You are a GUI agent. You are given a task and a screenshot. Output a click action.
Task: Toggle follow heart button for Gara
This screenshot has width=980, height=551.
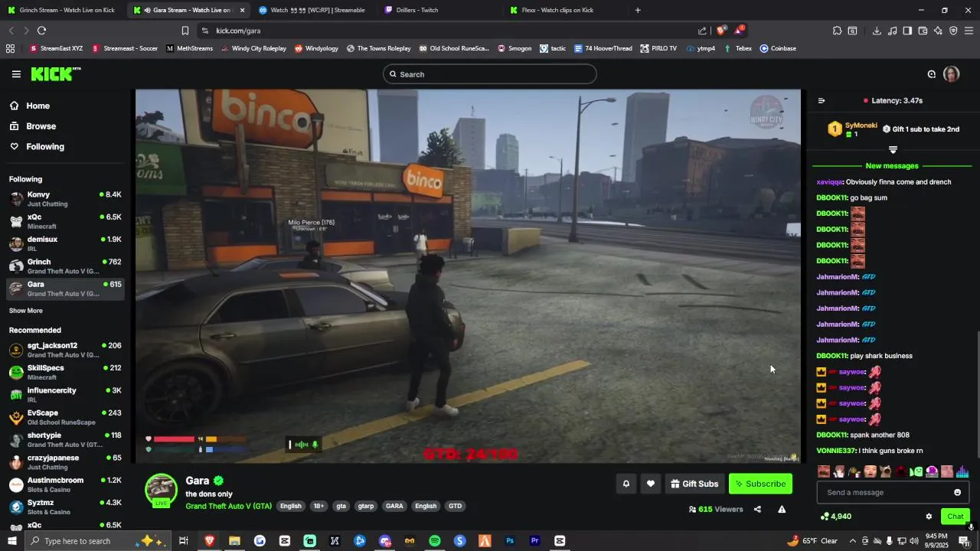pyautogui.click(x=650, y=484)
